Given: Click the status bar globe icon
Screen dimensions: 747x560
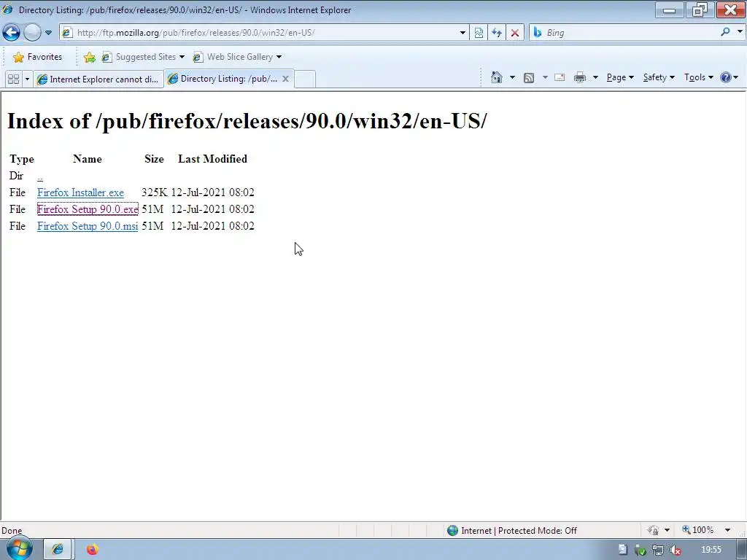Looking at the screenshot, I should click(452, 531).
